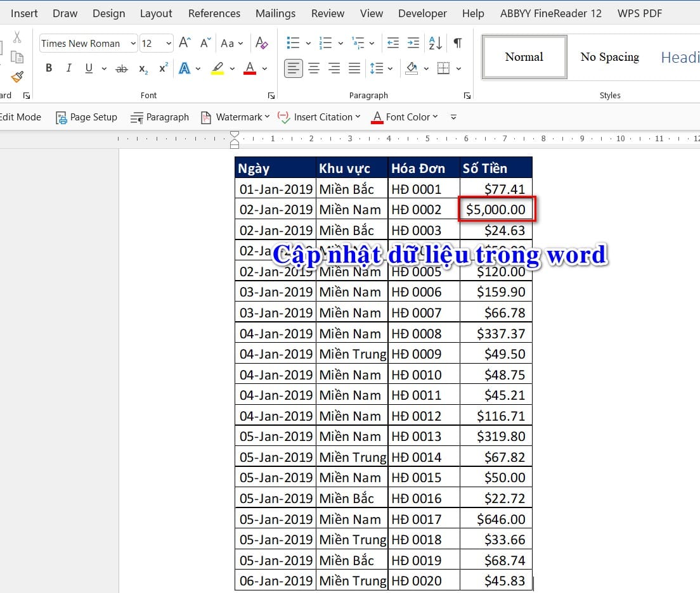Apply Text Effects icon
The height and width of the screenshot is (593, 700).
[x=185, y=68]
